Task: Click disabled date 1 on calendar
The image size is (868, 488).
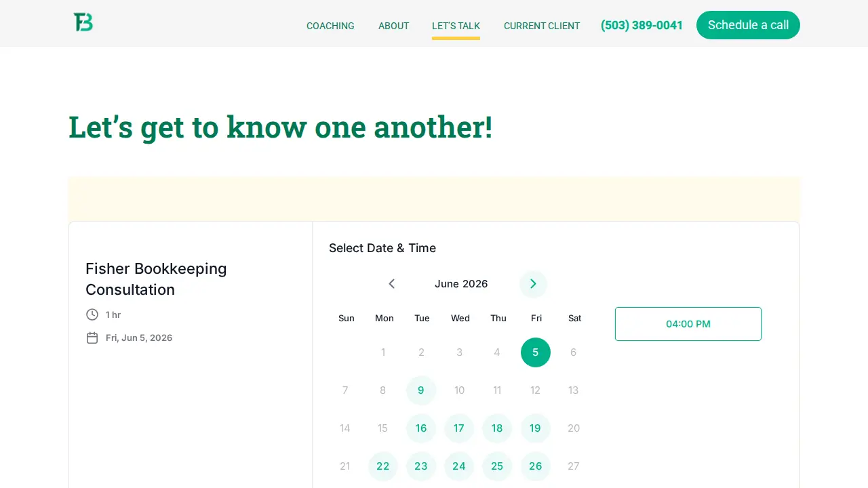Action: point(383,352)
